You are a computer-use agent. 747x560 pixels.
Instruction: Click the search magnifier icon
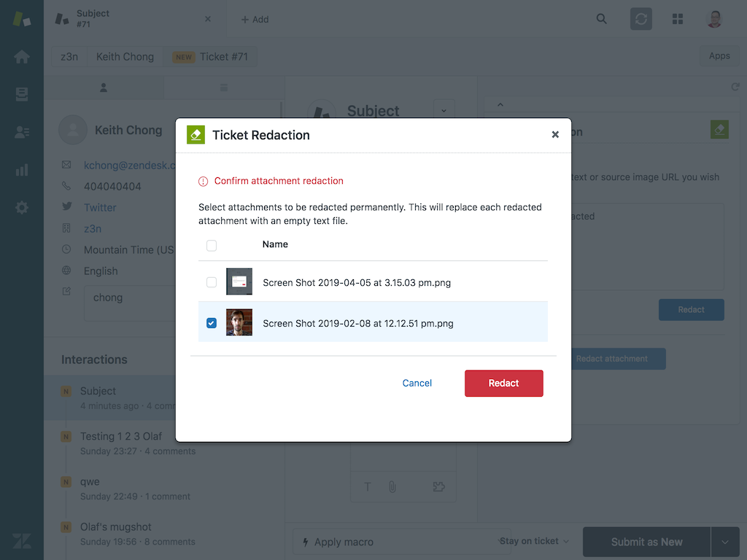pyautogui.click(x=602, y=19)
